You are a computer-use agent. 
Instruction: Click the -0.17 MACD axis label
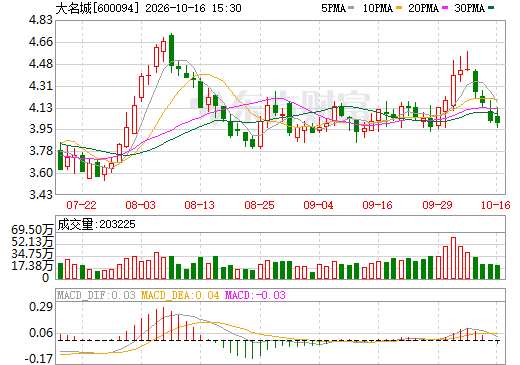point(39,359)
